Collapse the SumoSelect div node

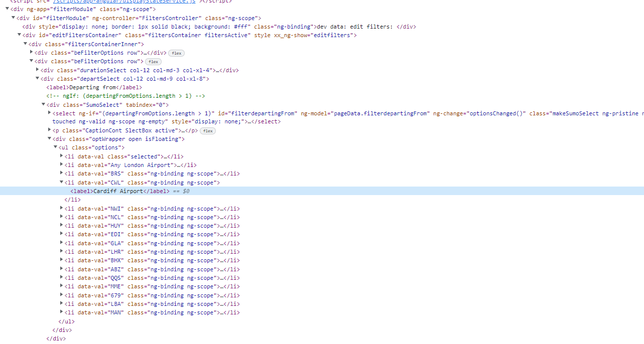[43, 104]
